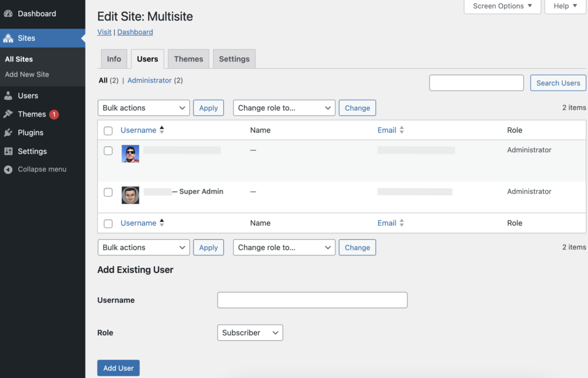The width and height of the screenshot is (588, 378).
Task: Click the Super Admin label text
Action: click(x=201, y=192)
